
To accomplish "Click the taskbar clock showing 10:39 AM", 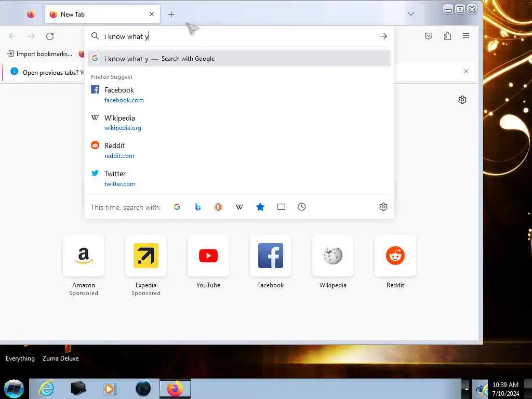I will (506, 389).
